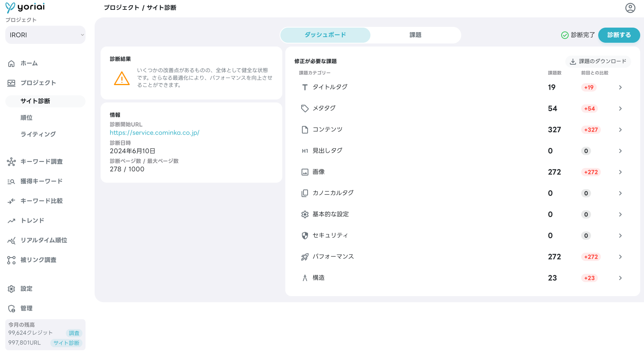Click the security shield icon

click(x=305, y=236)
